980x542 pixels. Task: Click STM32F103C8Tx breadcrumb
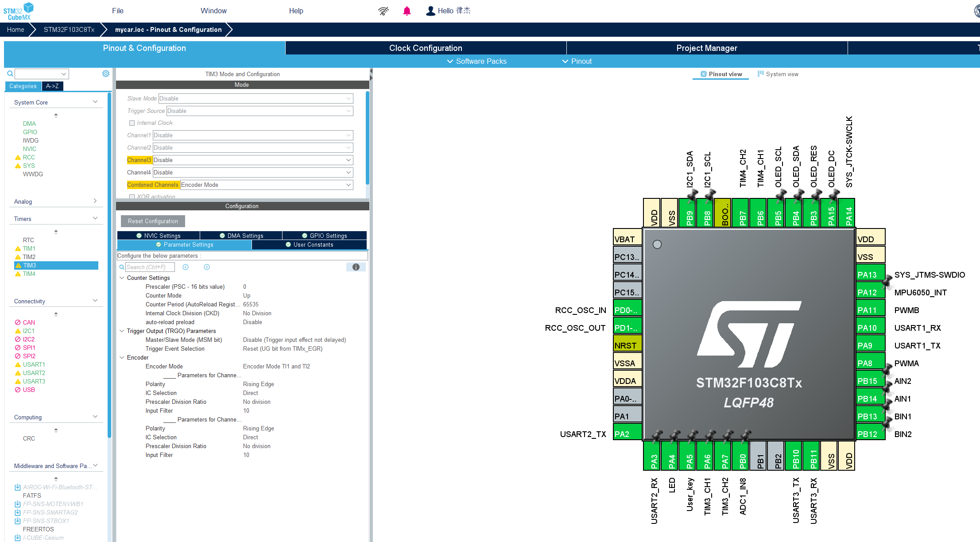(69, 30)
